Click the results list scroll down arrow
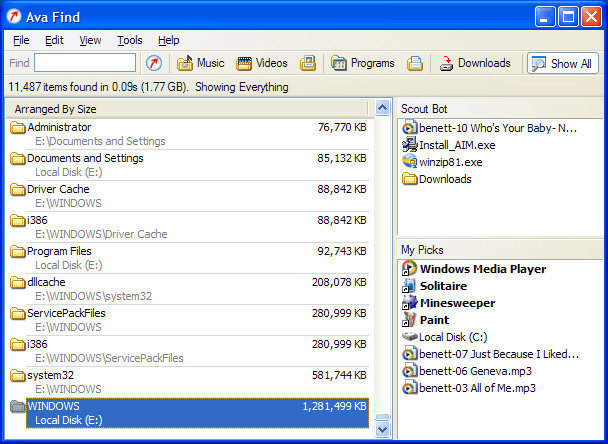608x444 pixels. 382,429
